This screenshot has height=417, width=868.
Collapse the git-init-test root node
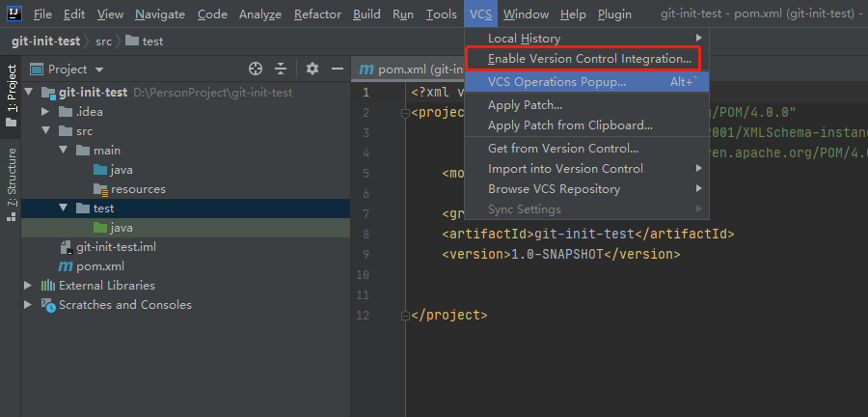click(x=28, y=93)
